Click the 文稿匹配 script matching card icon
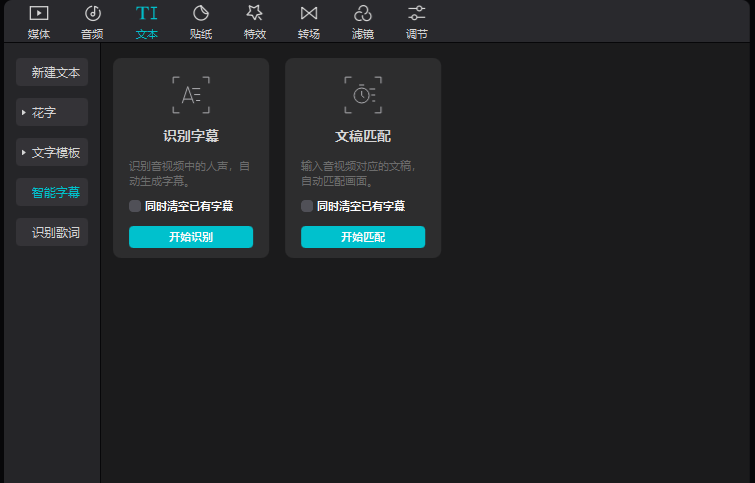 (363, 95)
